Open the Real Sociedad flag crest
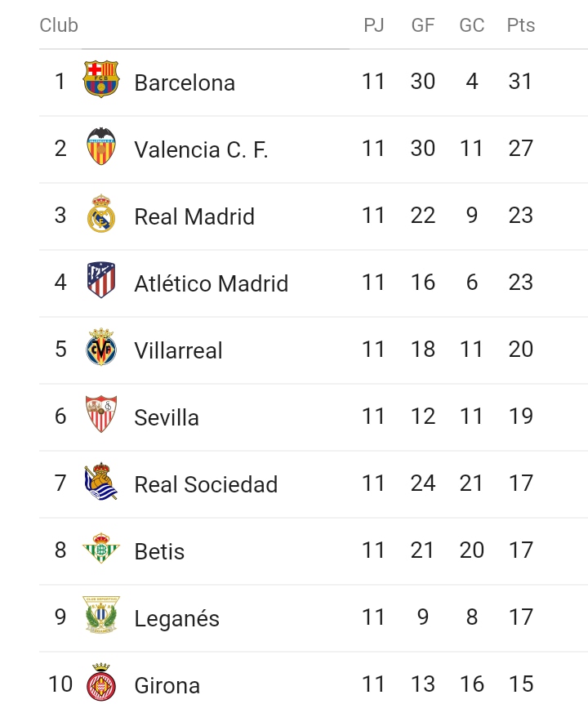The width and height of the screenshot is (588, 704). coord(101,481)
